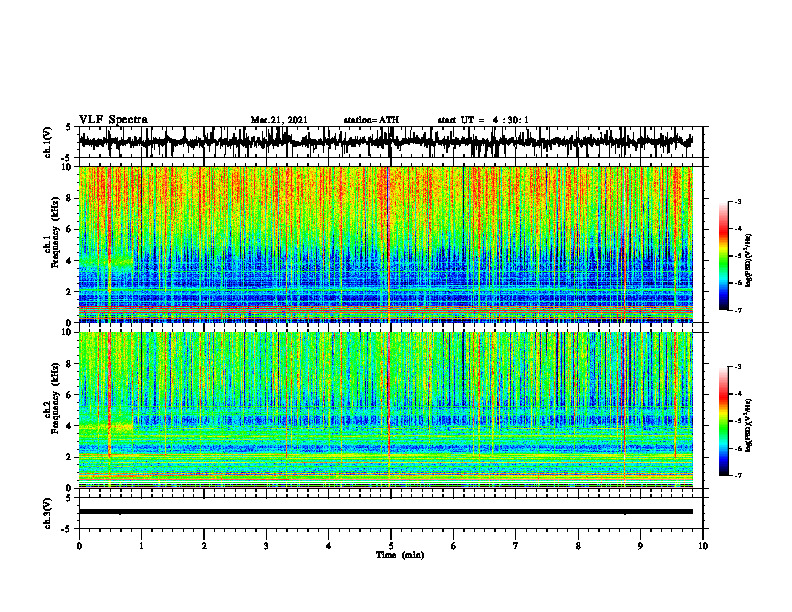
Task: Click time axis tick label "3"
Action: click(x=266, y=546)
